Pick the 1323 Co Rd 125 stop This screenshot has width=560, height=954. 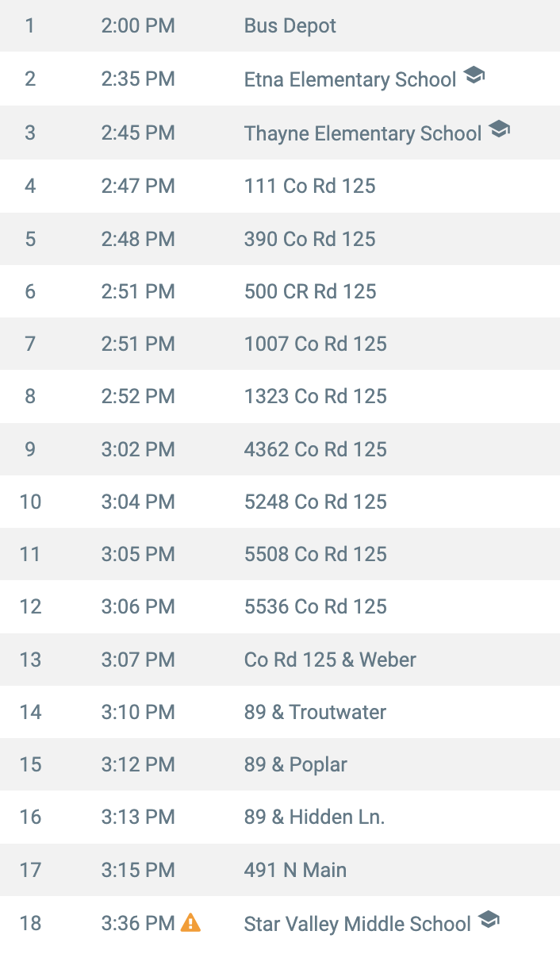[x=316, y=396]
